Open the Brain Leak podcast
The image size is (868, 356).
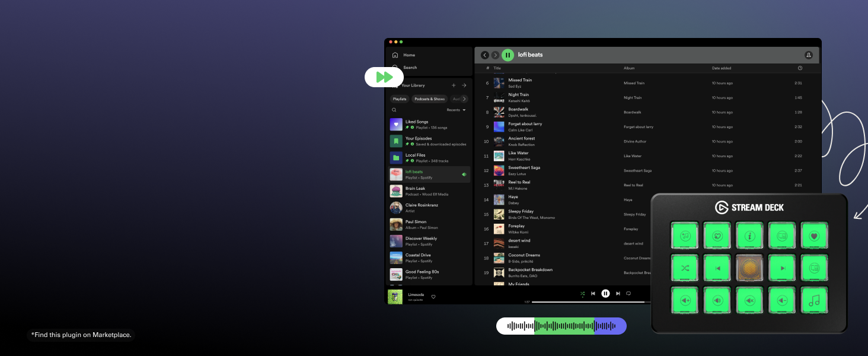(430, 191)
